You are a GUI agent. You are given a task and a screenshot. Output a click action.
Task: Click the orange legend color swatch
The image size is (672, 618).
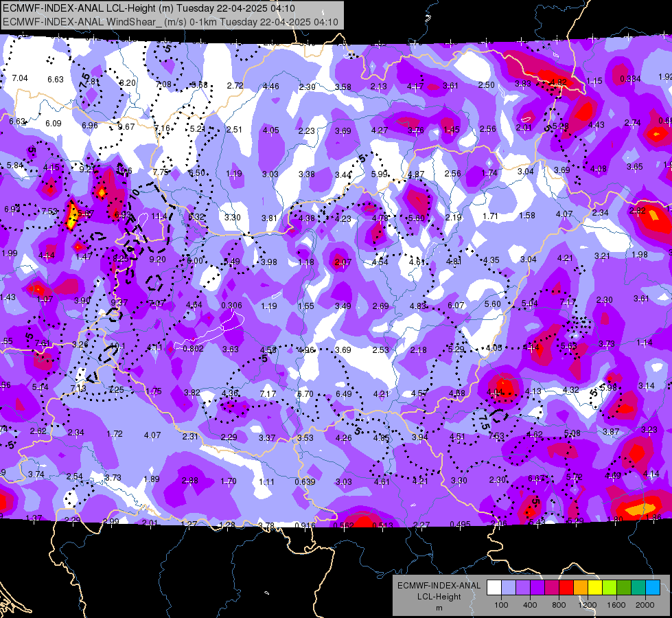pyautogui.click(x=581, y=588)
